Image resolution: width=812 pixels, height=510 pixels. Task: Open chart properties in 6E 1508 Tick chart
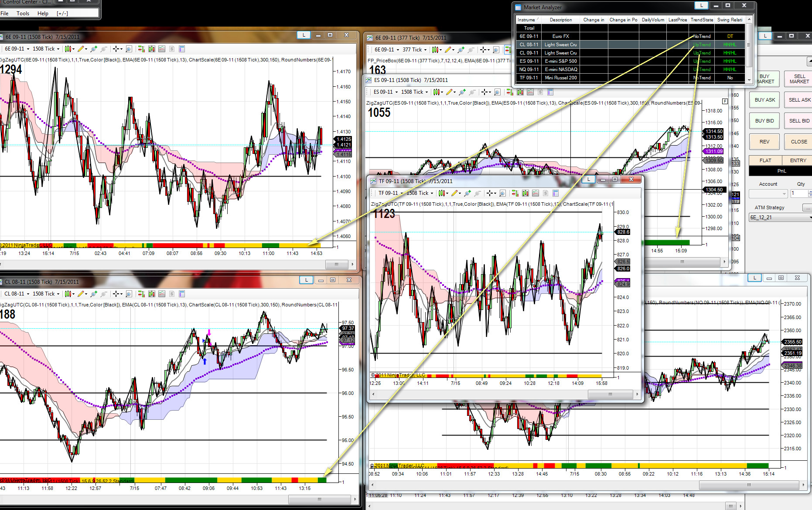coord(182,49)
